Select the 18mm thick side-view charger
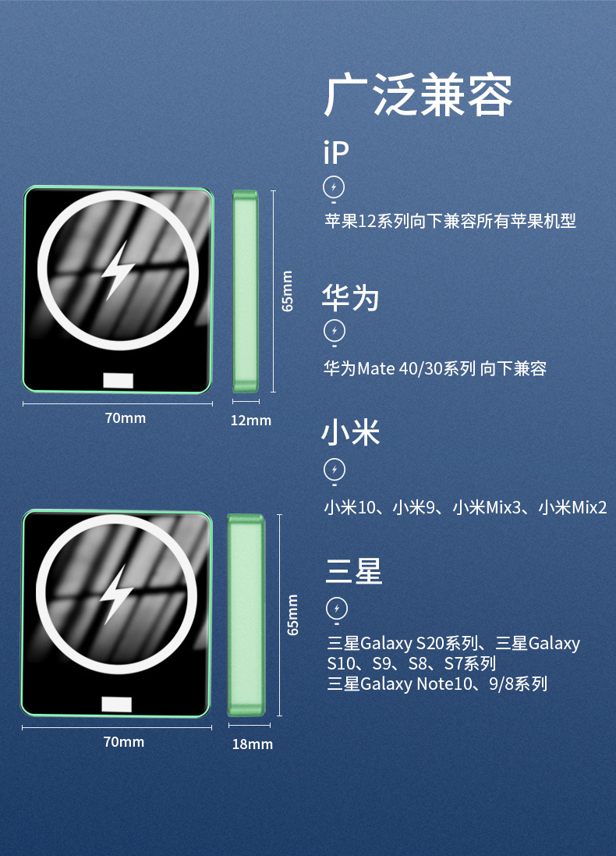616x856 pixels. tap(246, 615)
